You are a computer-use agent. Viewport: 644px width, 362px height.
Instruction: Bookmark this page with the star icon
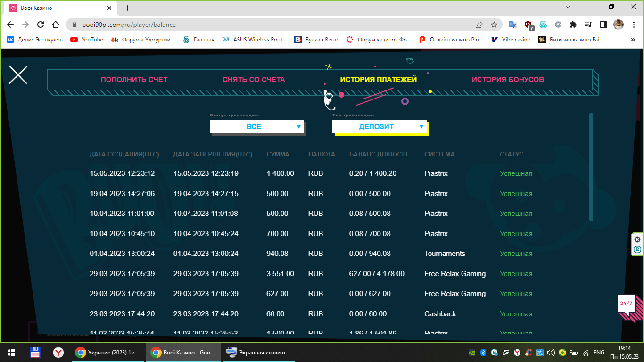pyautogui.click(x=494, y=25)
